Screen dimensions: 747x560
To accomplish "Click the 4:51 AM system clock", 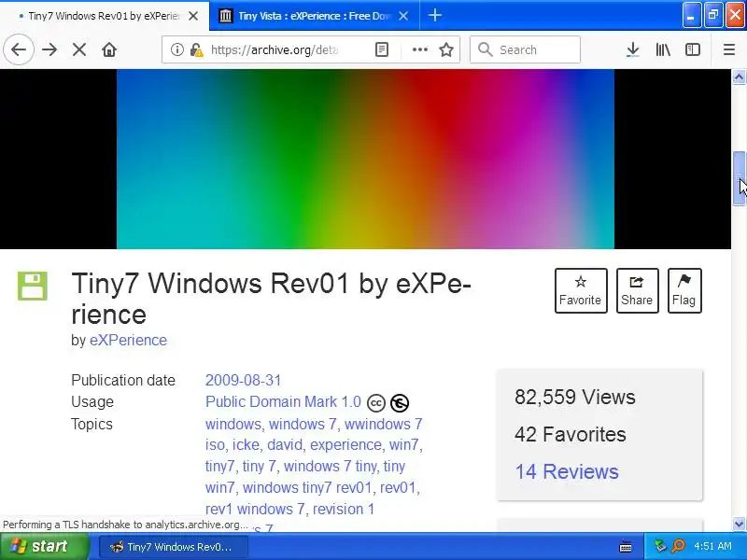I will (712, 546).
